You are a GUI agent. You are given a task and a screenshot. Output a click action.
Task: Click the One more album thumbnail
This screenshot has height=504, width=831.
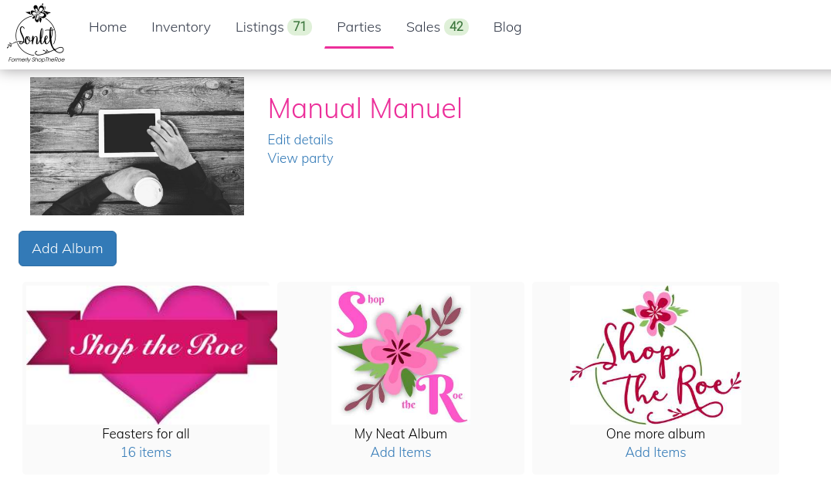coord(656,354)
